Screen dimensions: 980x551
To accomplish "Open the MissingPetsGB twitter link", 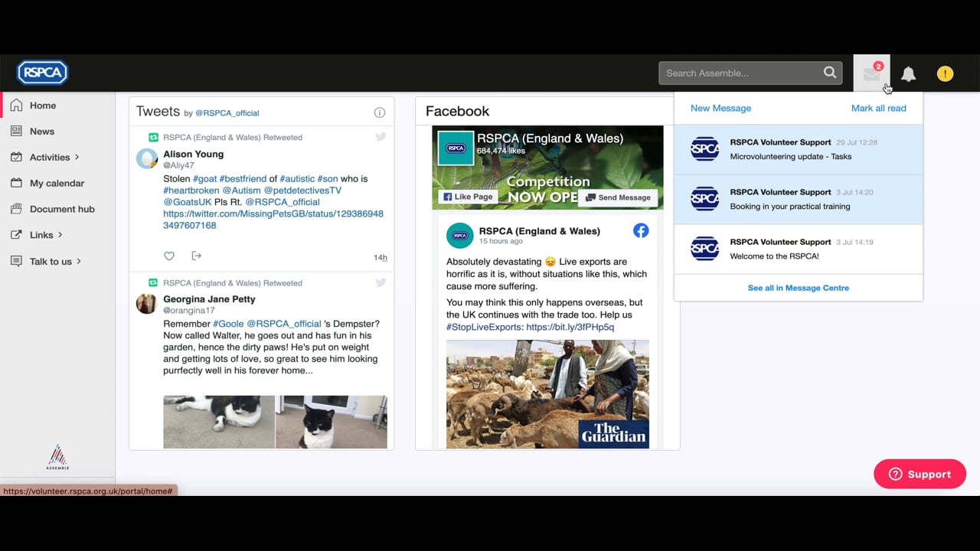I will point(273,220).
